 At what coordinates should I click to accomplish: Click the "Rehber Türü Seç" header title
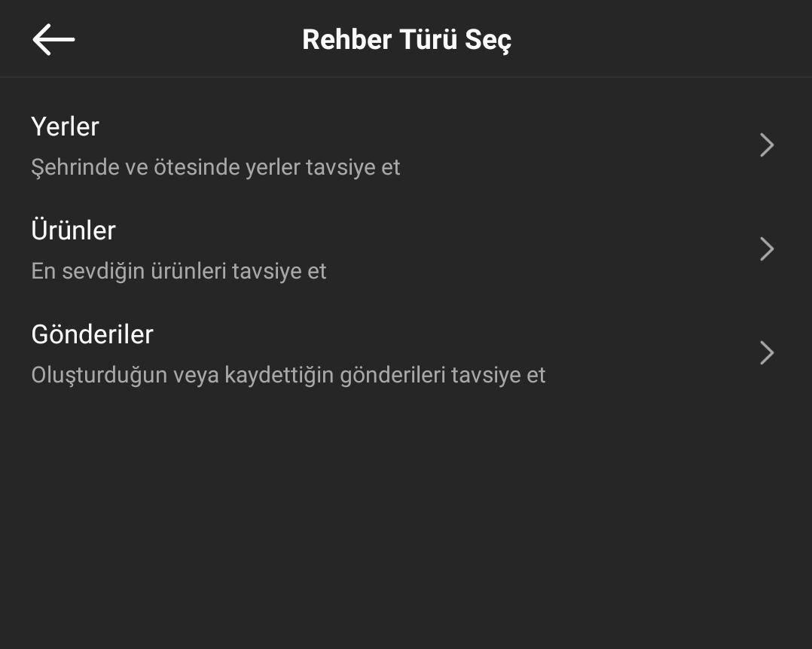(x=407, y=39)
